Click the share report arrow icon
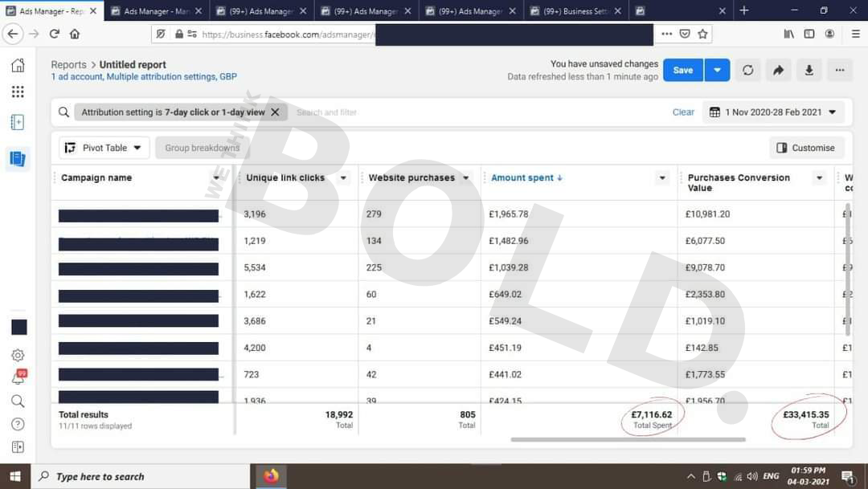Viewport: 868px width, 489px height. [x=778, y=71]
